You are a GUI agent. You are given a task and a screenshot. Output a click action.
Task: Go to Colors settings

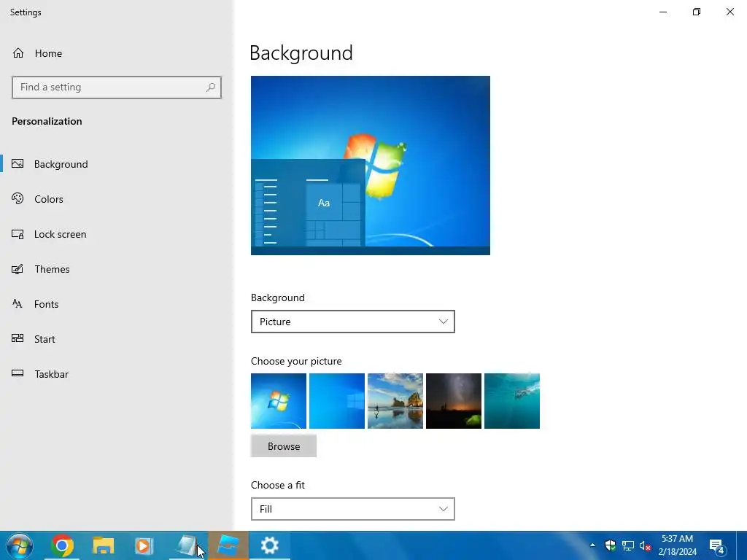[x=49, y=199]
